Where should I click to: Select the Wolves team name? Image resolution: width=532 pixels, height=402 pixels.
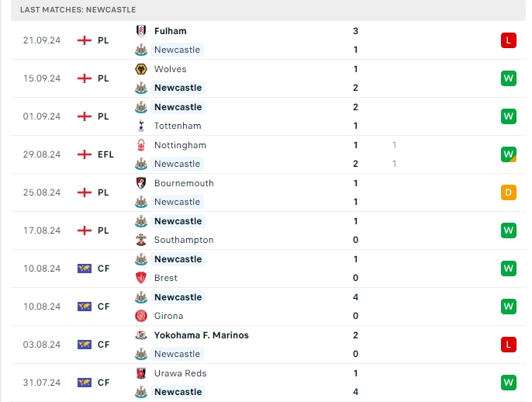pyautogui.click(x=170, y=69)
